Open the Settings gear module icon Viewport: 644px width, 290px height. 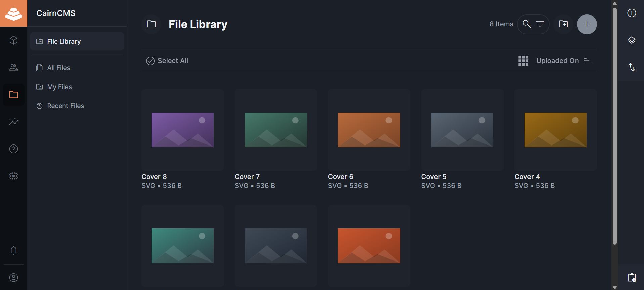point(13,176)
